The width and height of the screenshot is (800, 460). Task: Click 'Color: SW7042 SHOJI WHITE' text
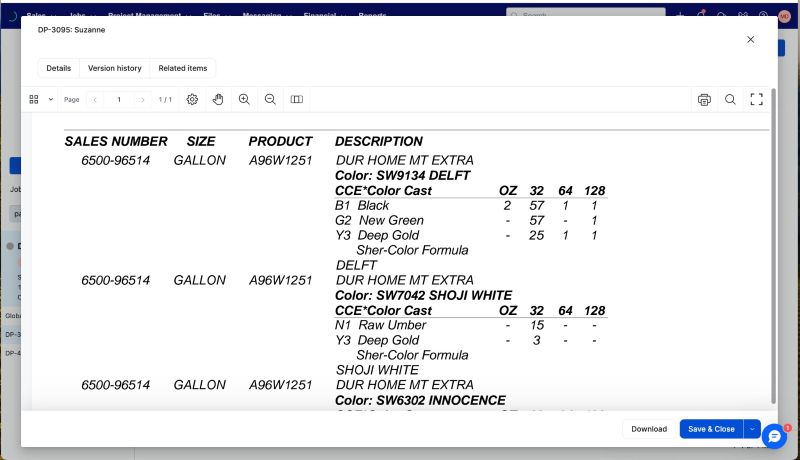423,295
